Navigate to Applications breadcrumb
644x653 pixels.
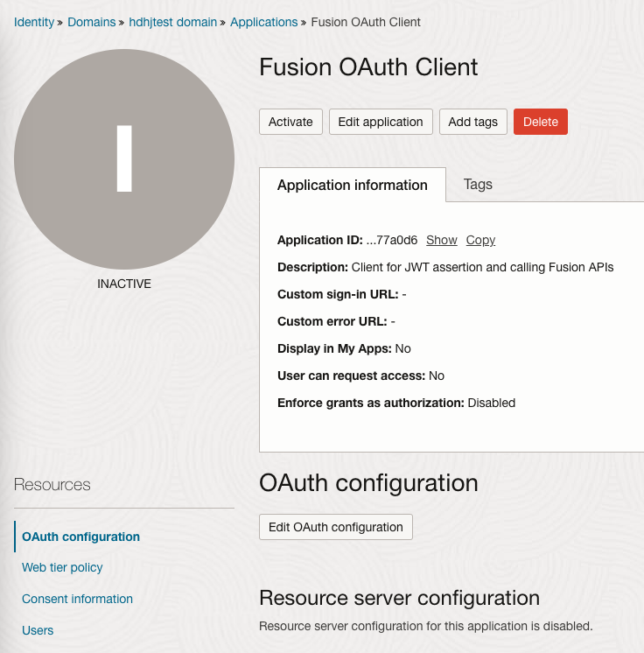coord(264,22)
